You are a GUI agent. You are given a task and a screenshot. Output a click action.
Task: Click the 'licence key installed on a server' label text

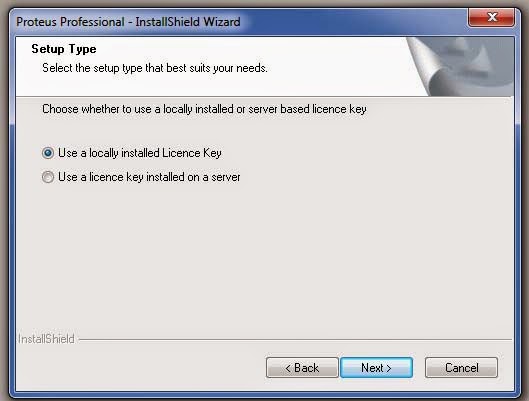pos(165,177)
